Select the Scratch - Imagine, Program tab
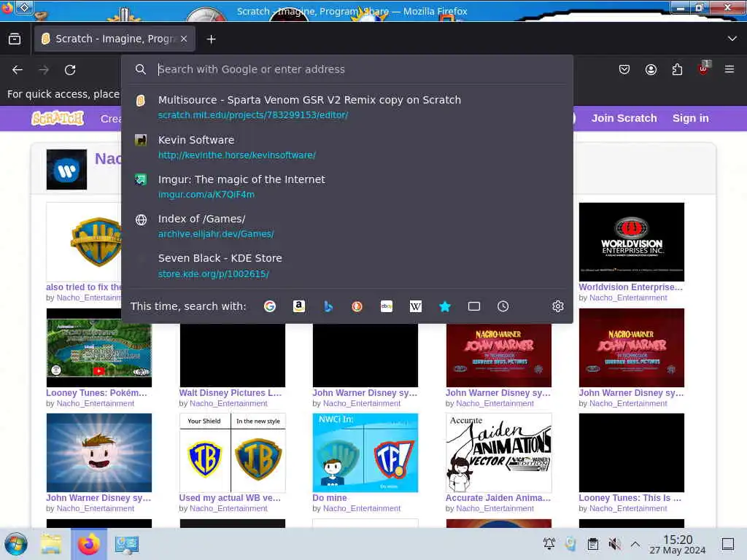747x560 pixels. 115,39
